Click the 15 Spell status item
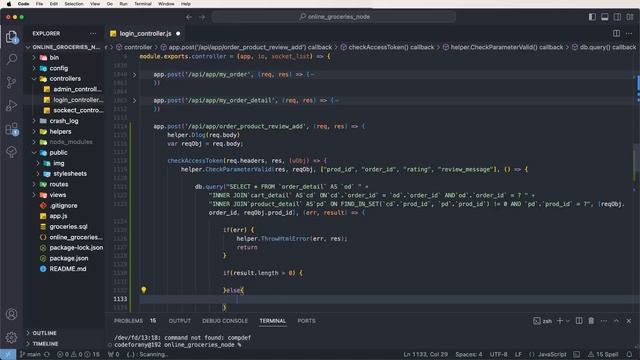640x360 pixels. pyautogui.click(x=603, y=354)
